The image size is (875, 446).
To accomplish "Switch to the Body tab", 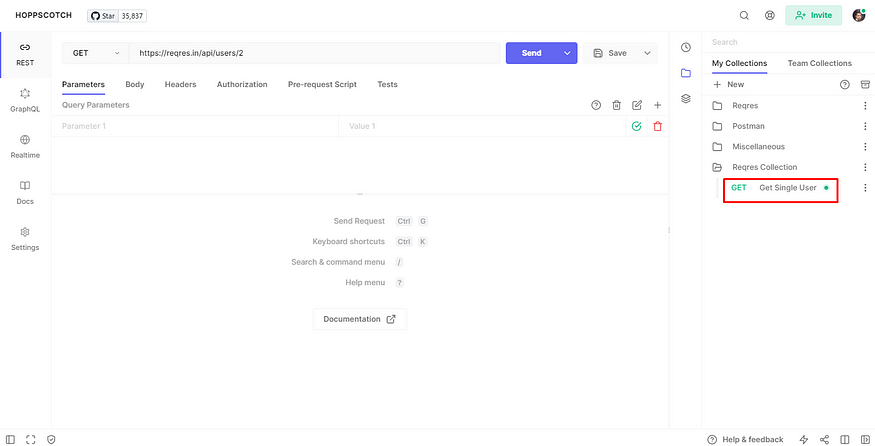I will pos(134,85).
